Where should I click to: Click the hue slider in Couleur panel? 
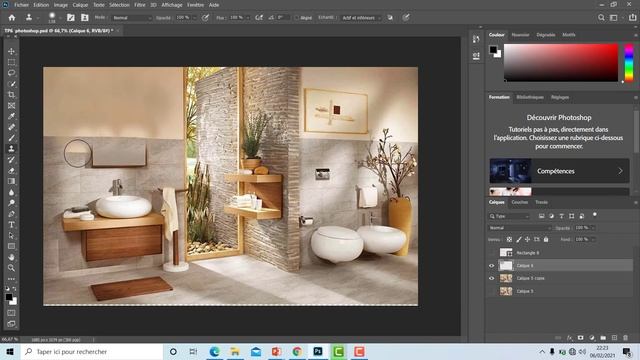629,63
